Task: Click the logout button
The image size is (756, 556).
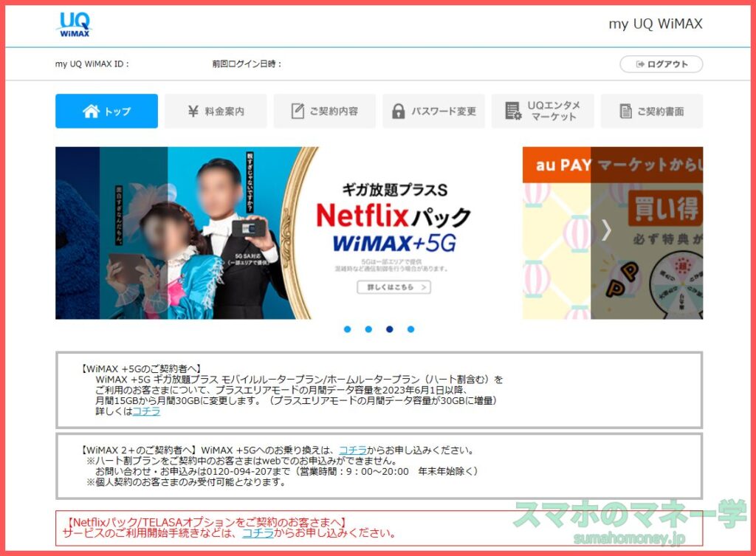Action: click(661, 64)
